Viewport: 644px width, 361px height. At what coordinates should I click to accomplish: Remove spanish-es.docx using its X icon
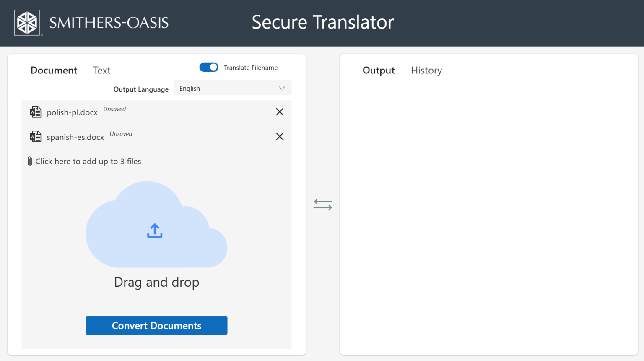[280, 136]
